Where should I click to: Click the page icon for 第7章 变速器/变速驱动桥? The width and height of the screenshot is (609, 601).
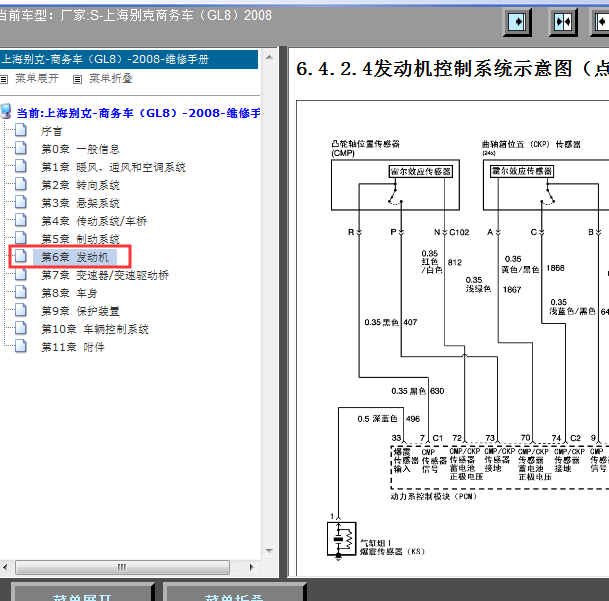pos(21,274)
